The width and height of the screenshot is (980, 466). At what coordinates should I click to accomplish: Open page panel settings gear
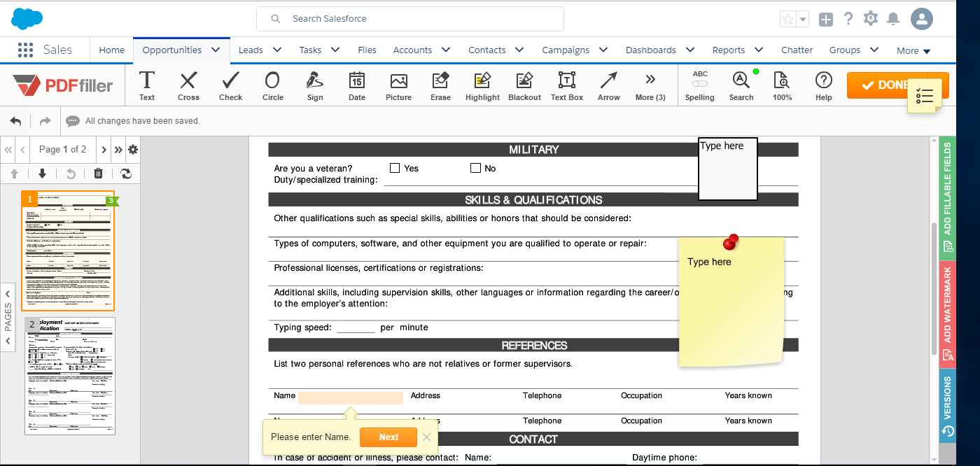pos(132,149)
